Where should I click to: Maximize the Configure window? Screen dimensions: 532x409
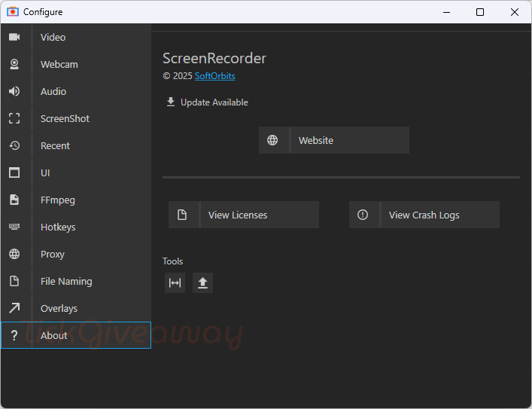pos(480,12)
